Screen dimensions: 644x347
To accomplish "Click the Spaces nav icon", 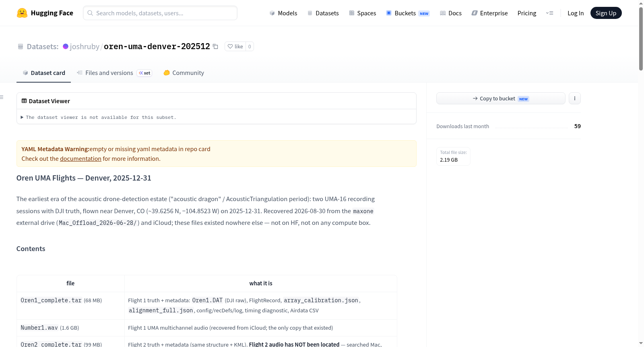I will [352, 13].
